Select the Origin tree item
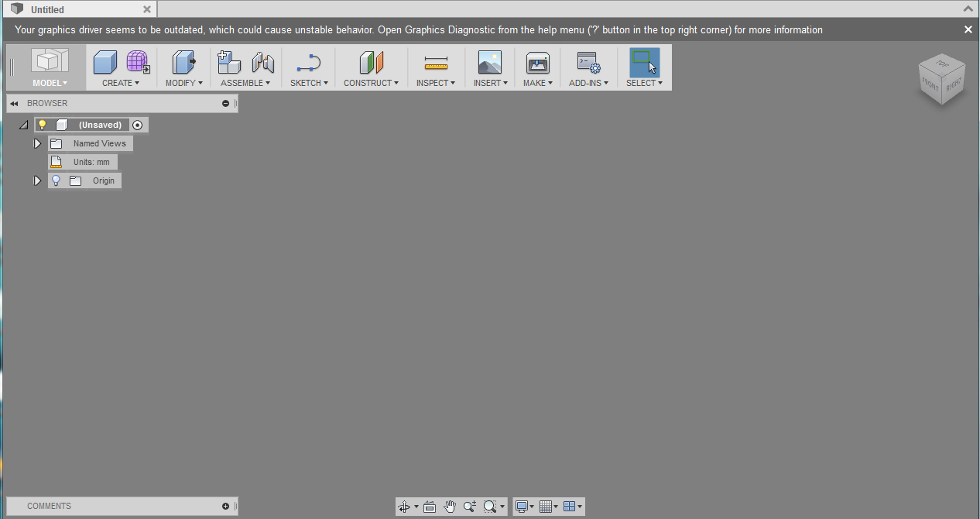The height and width of the screenshot is (519, 980). [x=104, y=180]
